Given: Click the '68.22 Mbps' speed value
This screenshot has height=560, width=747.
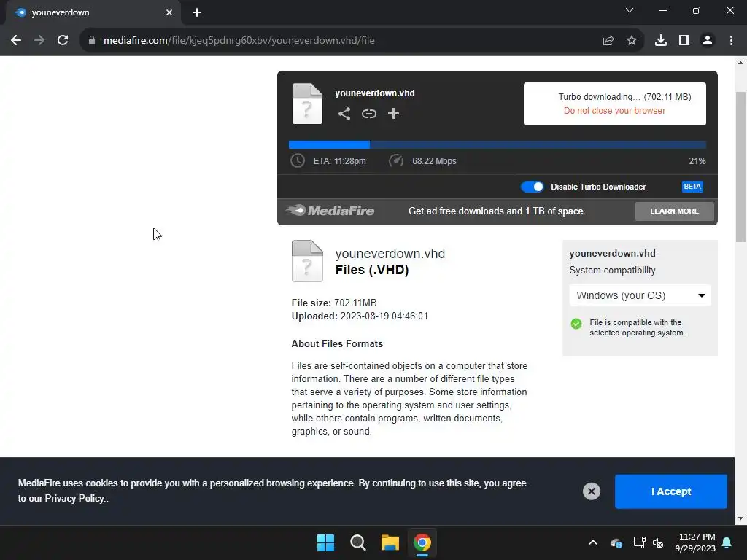Looking at the screenshot, I should tap(434, 161).
